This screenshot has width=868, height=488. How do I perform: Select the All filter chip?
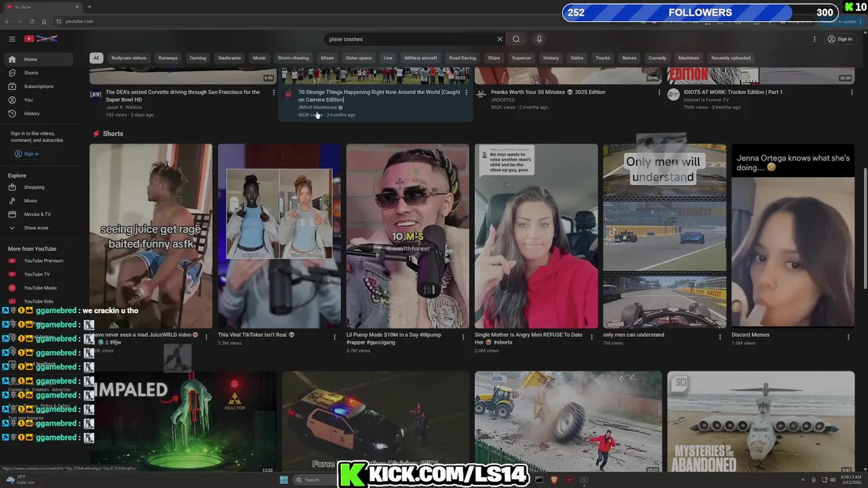[96, 58]
